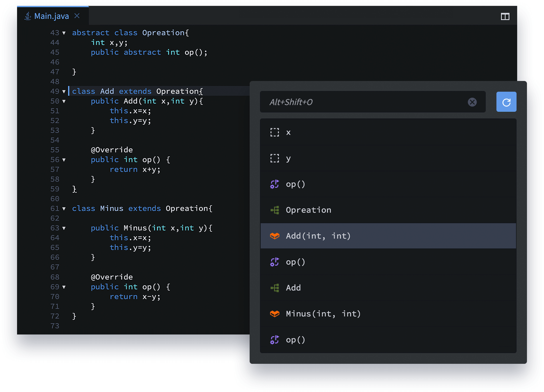Select the Add class outline entry
The image size is (544, 392).
tap(388, 288)
